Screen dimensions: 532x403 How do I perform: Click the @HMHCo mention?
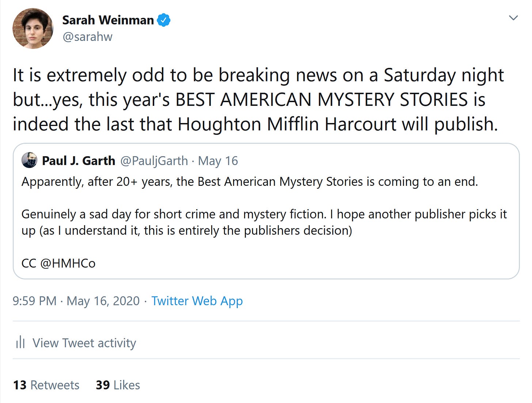click(68, 263)
